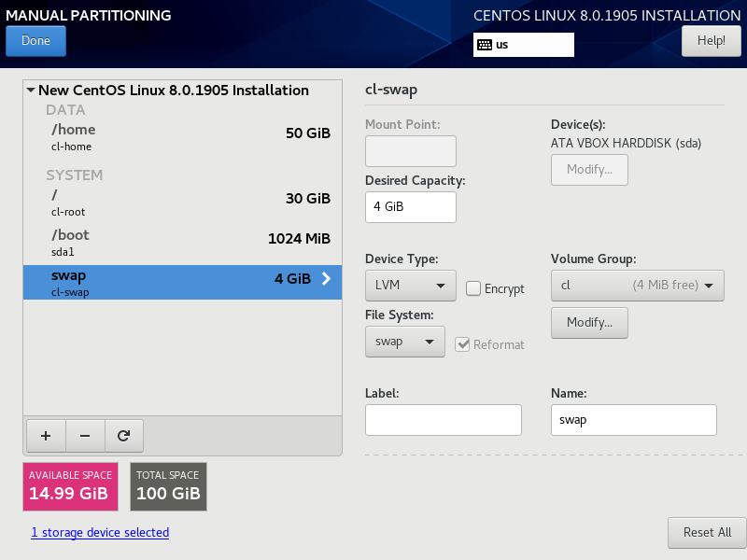The height and width of the screenshot is (560, 747).
Task: Click the SYSTEM section heading
Action: pyautogui.click(x=75, y=175)
